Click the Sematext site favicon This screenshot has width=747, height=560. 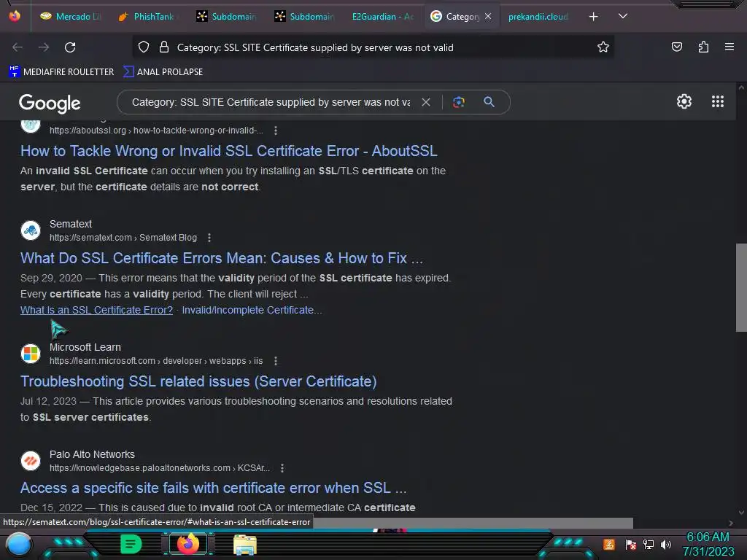click(x=31, y=230)
